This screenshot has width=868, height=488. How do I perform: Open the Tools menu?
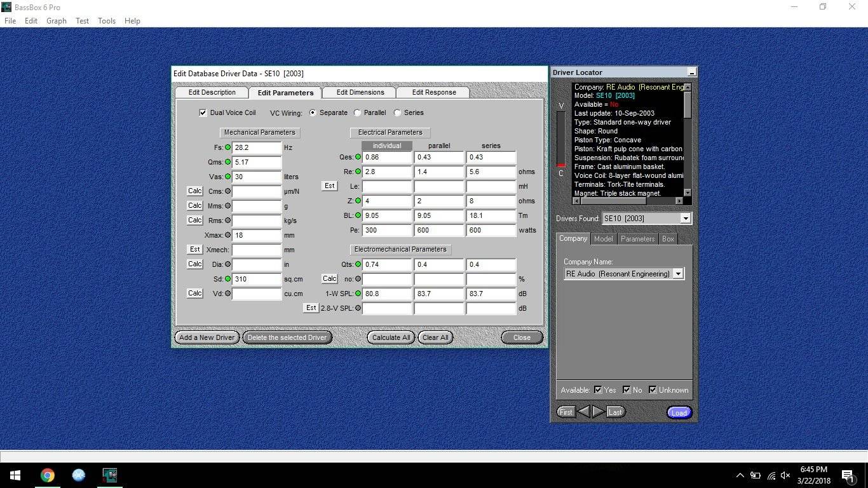point(107,21)
